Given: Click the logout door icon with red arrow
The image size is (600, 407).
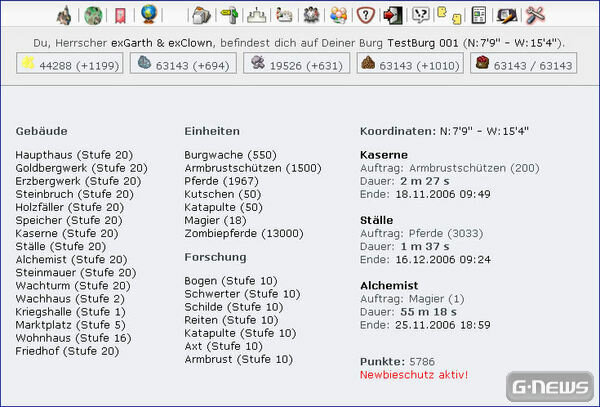Looking at the screenshot, I should pyautogui.click(x=393, y=15).
